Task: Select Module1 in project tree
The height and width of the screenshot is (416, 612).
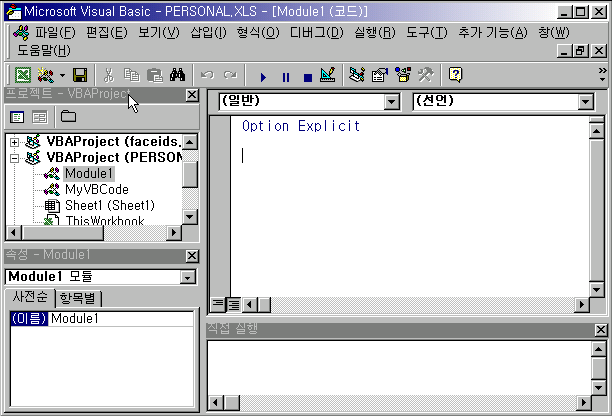Action: [89, 173]
